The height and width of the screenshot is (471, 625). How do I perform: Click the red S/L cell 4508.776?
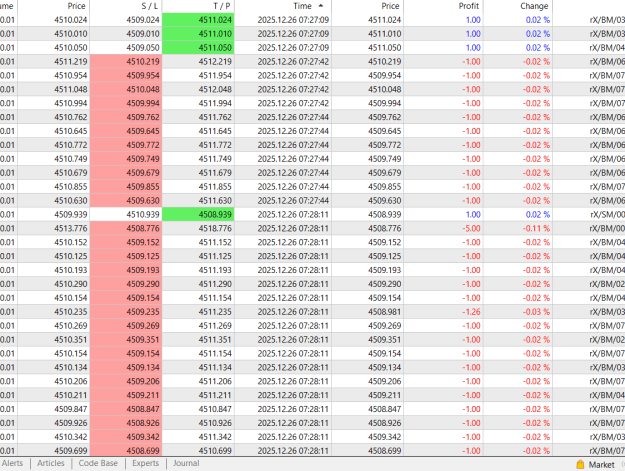(x=126, y=228)
